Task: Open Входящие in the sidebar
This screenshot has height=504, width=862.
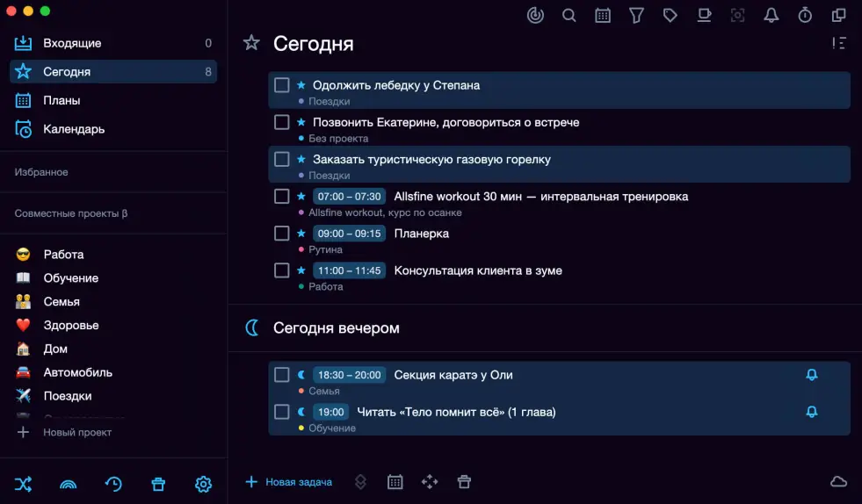Action: 72,43
